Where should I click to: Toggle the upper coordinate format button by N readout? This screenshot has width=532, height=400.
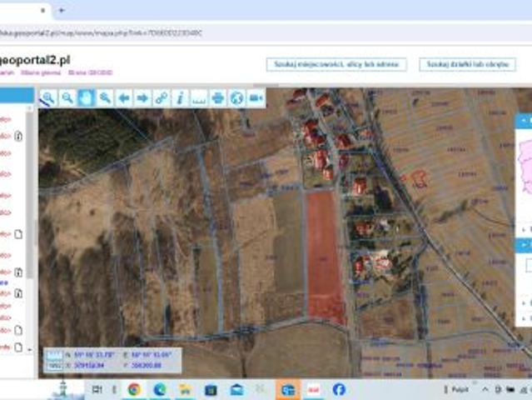point(52,355)
